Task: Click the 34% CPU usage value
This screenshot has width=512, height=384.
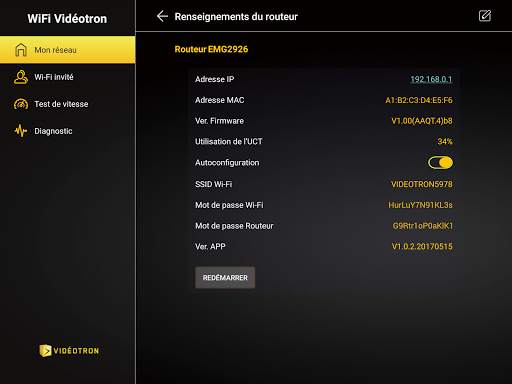Action: coord(445,141)
